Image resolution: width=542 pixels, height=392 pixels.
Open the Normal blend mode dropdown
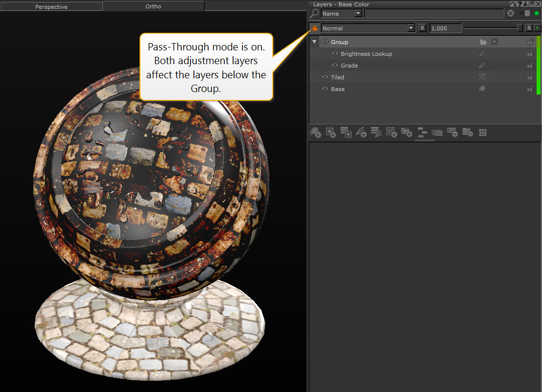click(x=411, y=28)
